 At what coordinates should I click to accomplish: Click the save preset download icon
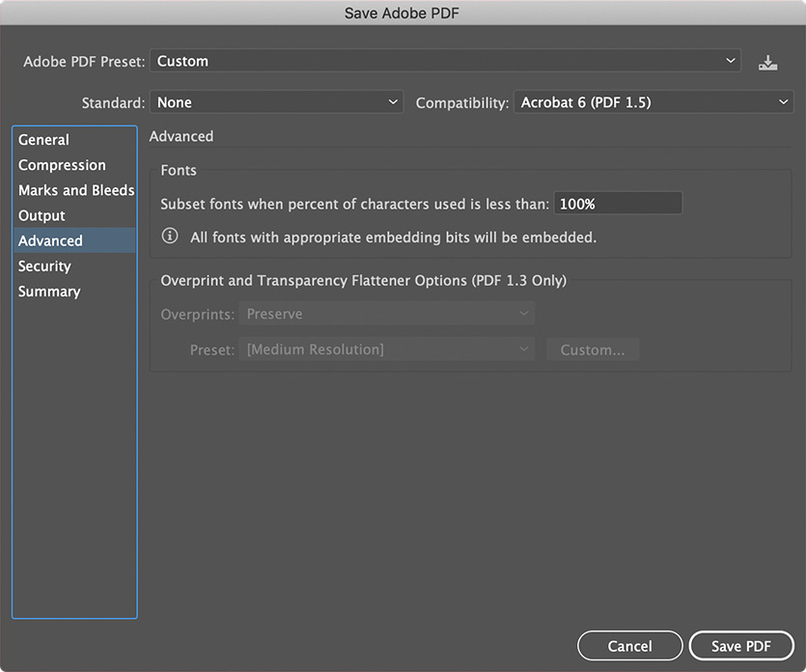coord(767,62)
